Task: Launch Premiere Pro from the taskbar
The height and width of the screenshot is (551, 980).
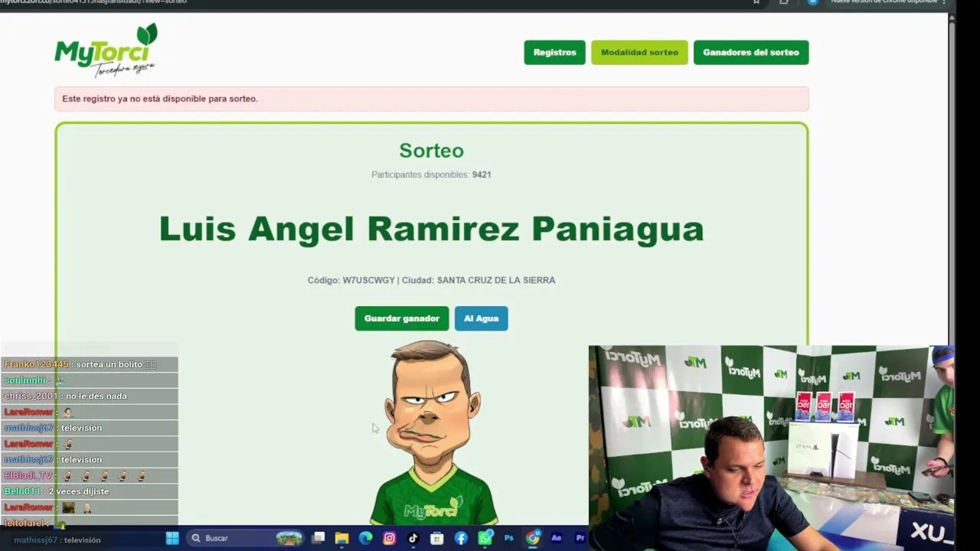Action: pyautogui.click(x=580, y=538)
